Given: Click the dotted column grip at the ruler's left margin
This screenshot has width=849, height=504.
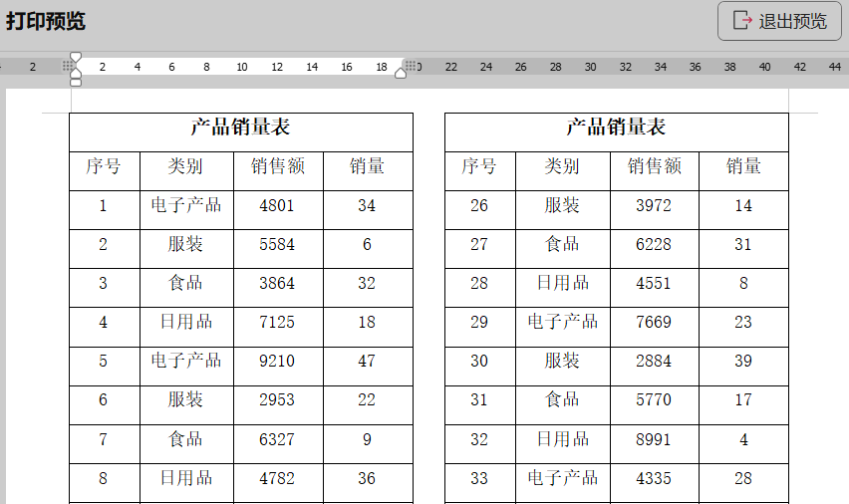Looking at the screenshot, I should (67, 66).
